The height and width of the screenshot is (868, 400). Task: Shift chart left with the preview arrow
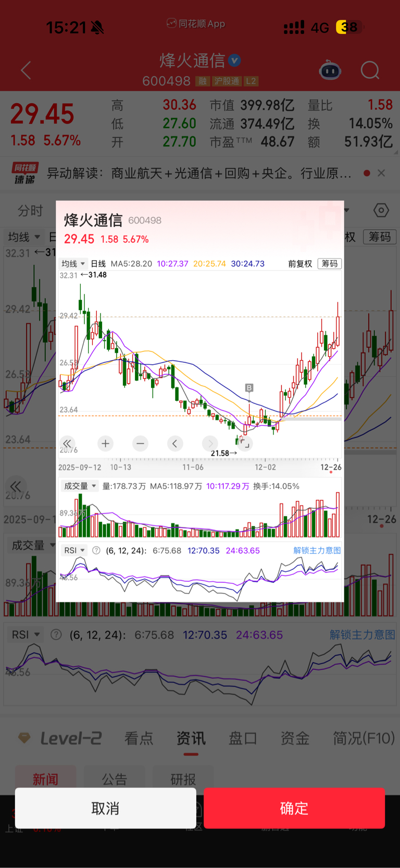(x=175, y=444)
